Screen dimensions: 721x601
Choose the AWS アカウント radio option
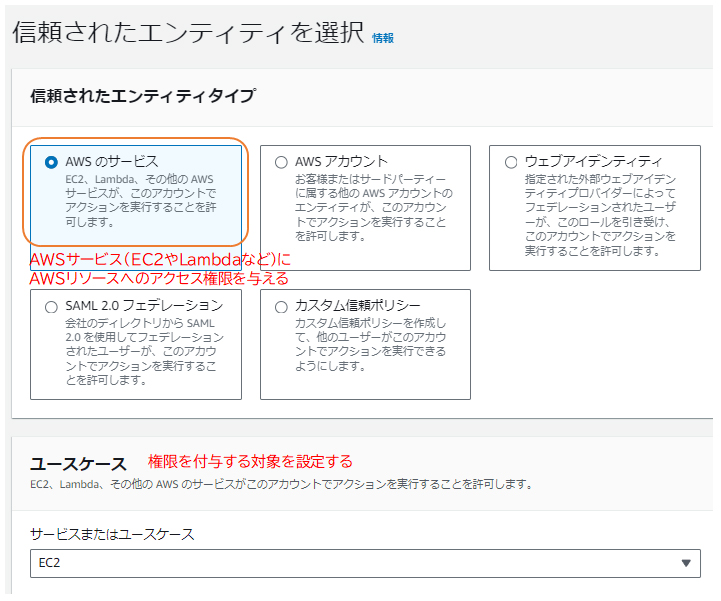[281, 162]
